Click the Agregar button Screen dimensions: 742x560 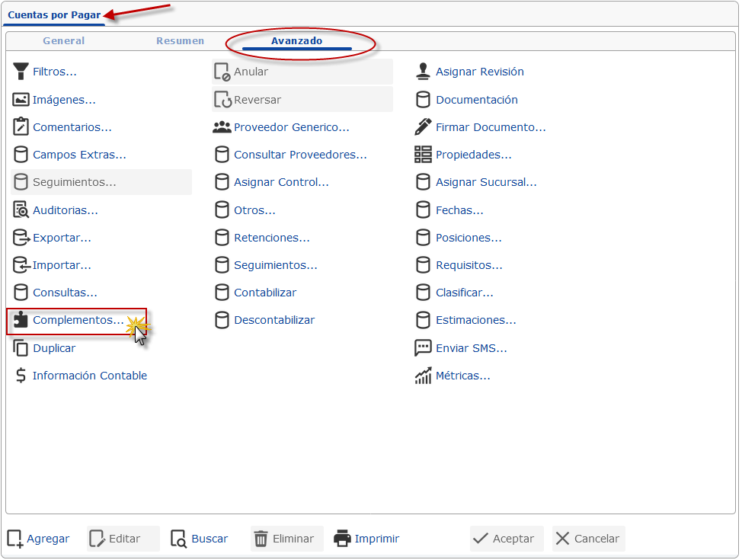coord(38,538)
